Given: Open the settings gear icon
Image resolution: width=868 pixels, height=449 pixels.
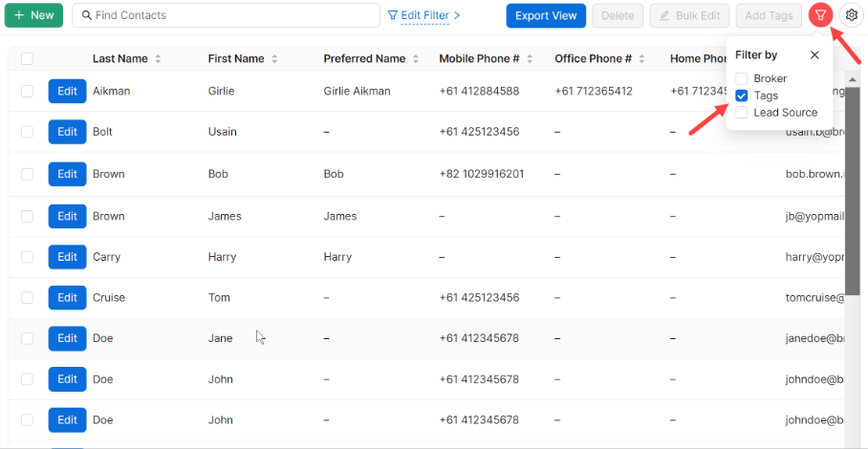Looking at the screenshot, I should click(x=850, y=15).
